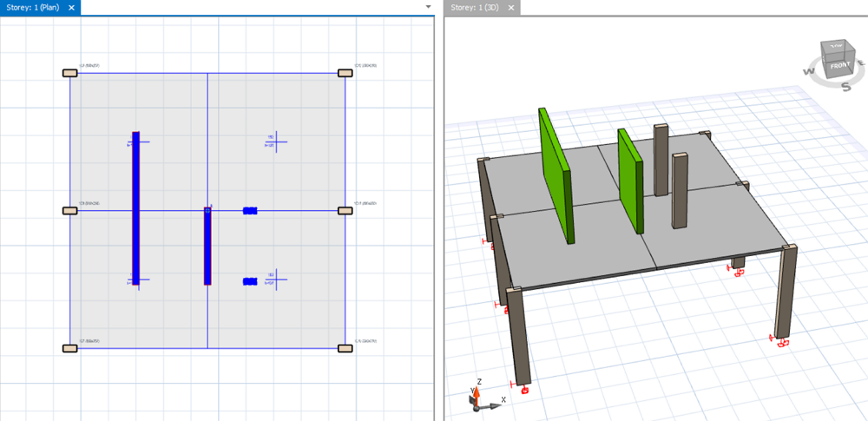Click the top face of the view cube
Viewport: 868px width, 421px height.
point(836,46)
